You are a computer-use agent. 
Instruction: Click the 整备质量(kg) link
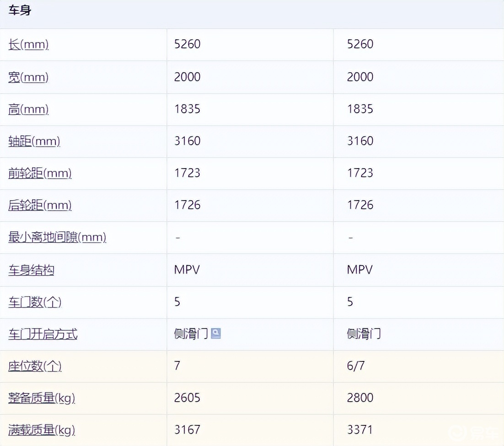coord(42,398)
